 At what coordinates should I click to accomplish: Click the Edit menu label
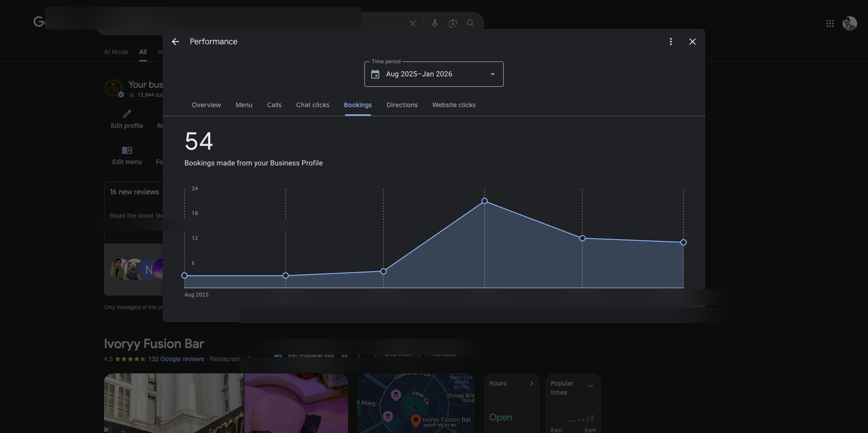pos(127,162)
